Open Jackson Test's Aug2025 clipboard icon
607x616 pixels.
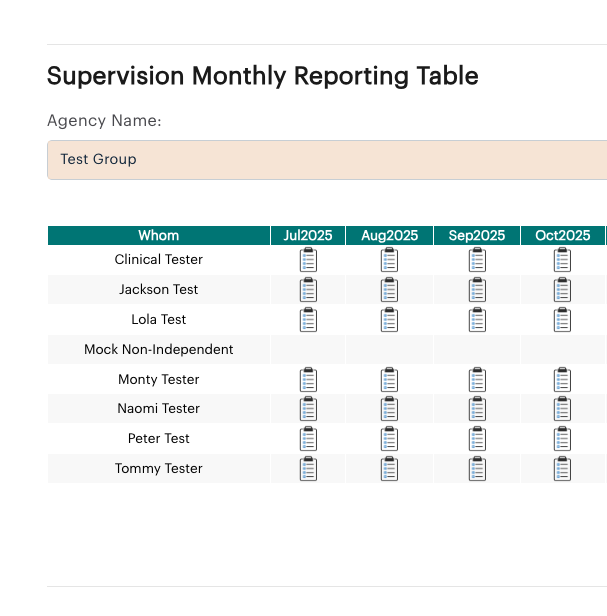click(389, 290)
